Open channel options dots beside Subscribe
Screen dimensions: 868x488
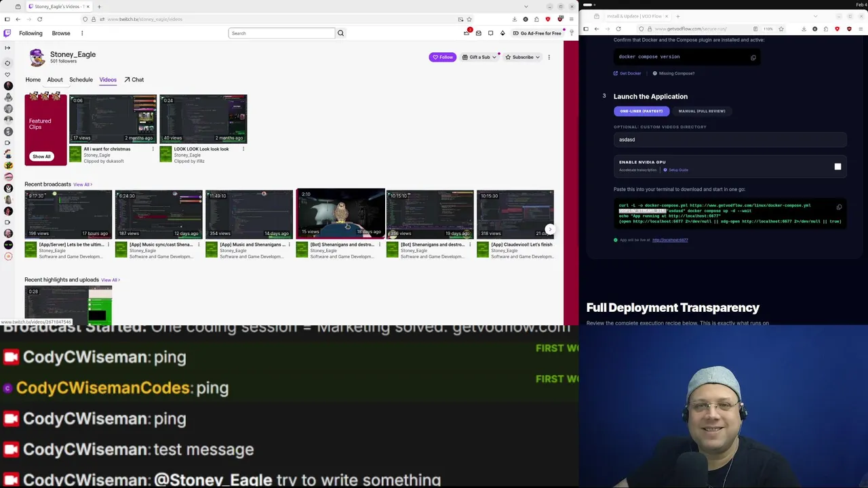tap(549, 57)
